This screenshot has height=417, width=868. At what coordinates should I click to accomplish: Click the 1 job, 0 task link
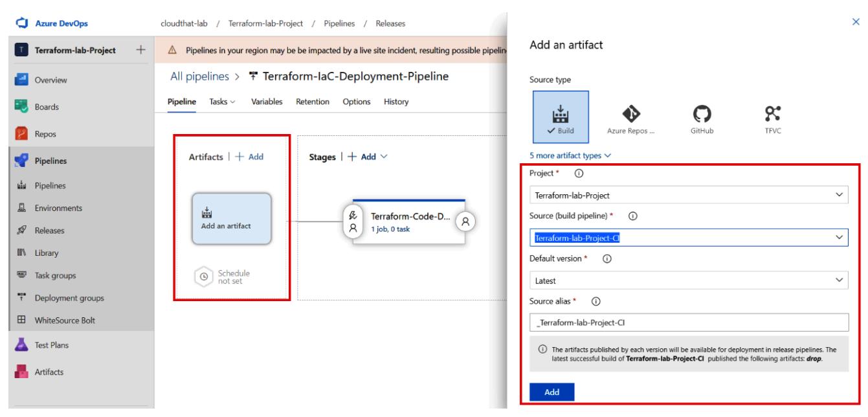390,229
